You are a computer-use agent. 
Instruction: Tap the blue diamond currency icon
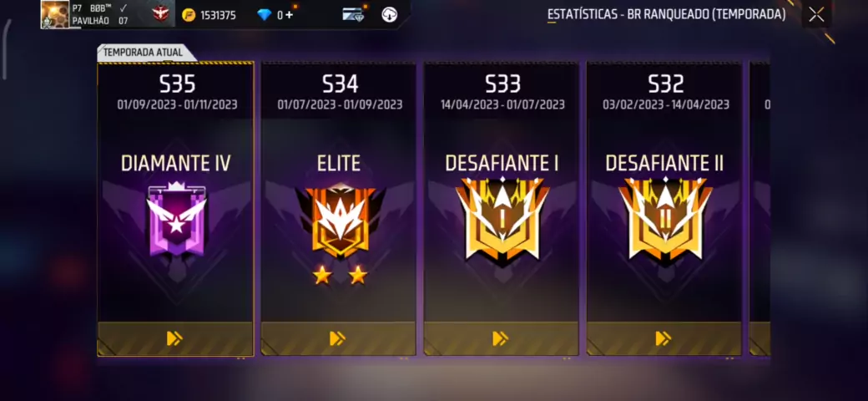[x=265, y=15]
